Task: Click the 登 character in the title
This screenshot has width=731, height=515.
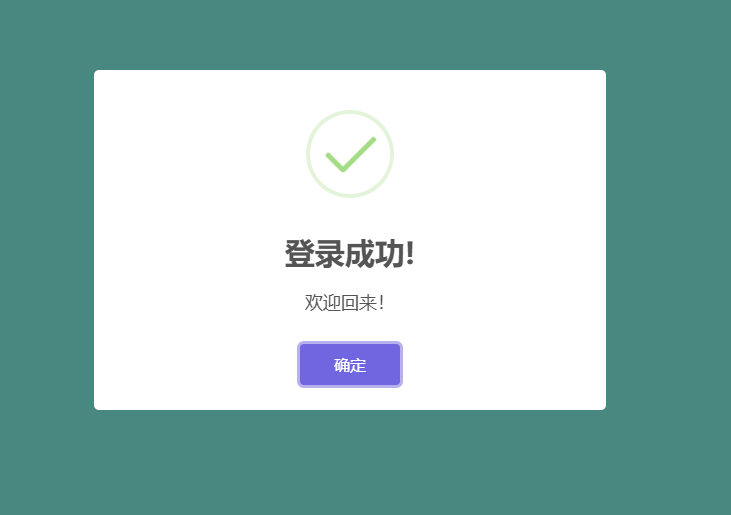Action: [299, 254]
